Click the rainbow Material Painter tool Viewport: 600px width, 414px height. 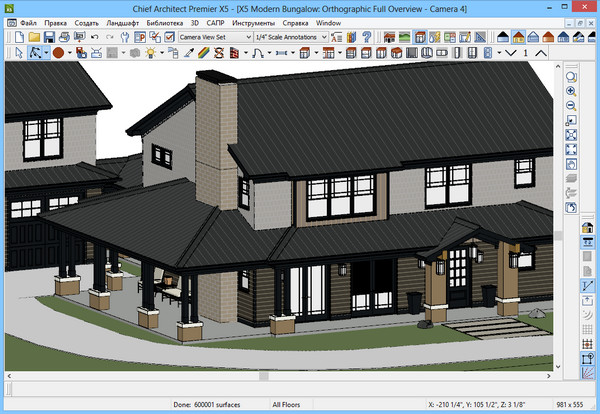pyautogui.click(x=204, y=53)
